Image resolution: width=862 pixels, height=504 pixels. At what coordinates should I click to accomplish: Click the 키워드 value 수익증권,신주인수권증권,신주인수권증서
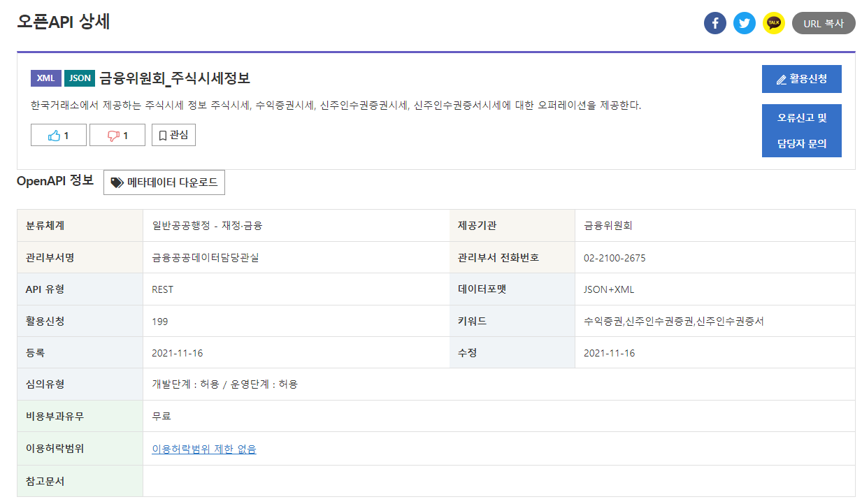[x=674, y=322]
